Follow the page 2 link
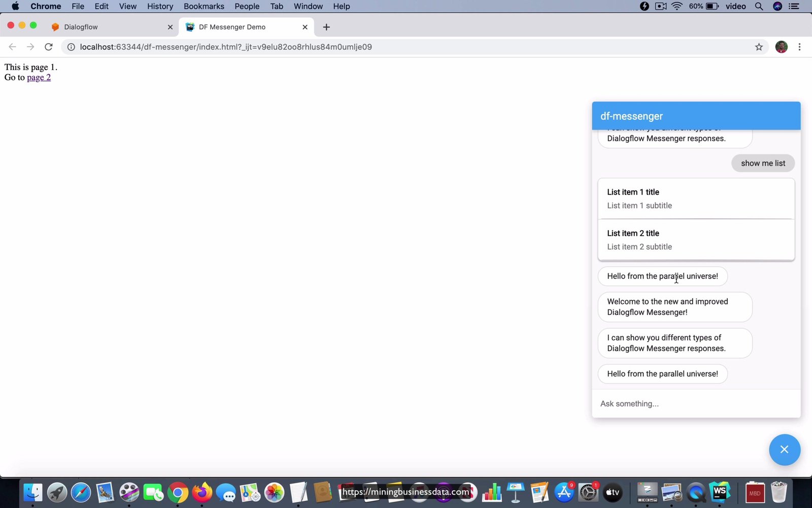The width and height of the screenshot is (812, 508). coord(39,77)
